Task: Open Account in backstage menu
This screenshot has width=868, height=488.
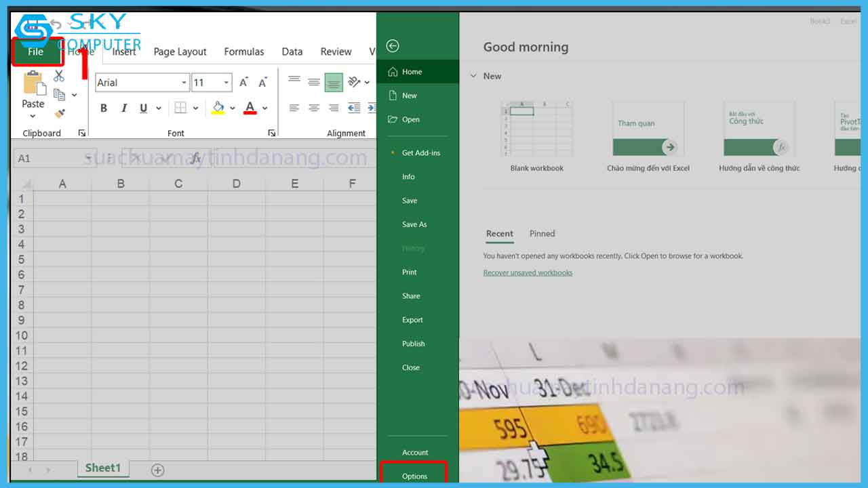Action: (418, 452)
